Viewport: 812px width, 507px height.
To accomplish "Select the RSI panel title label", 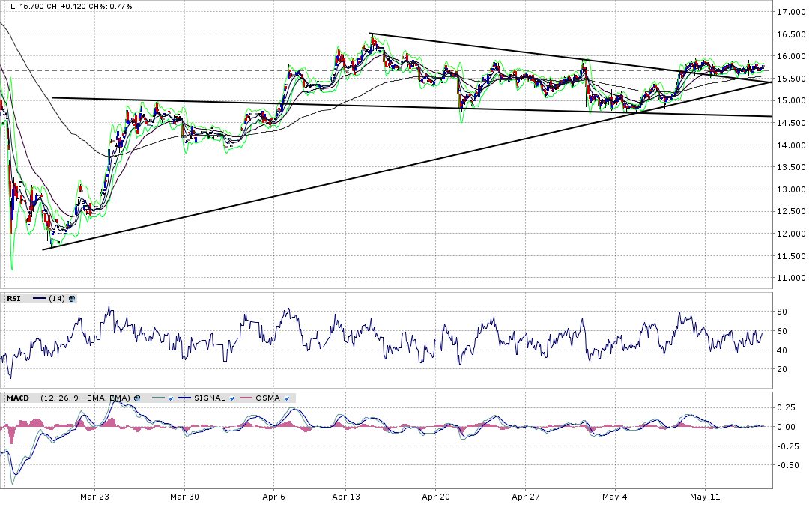I will pos(13,299).
